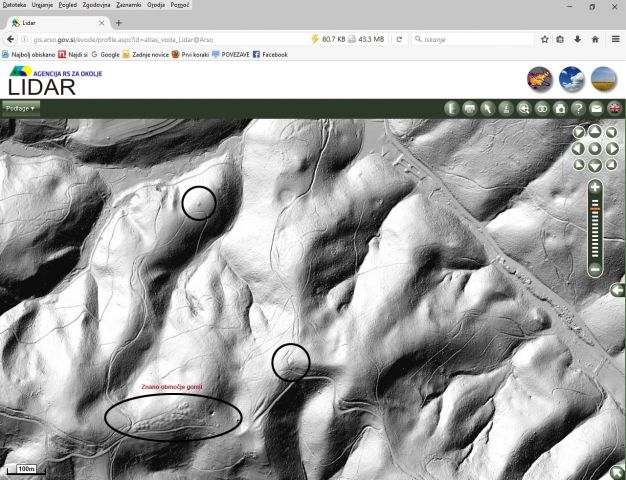Image resolution: width=626 pixels, height=480 pixels.
Task: Pan map north with up arrow
Action: point(595,131)
